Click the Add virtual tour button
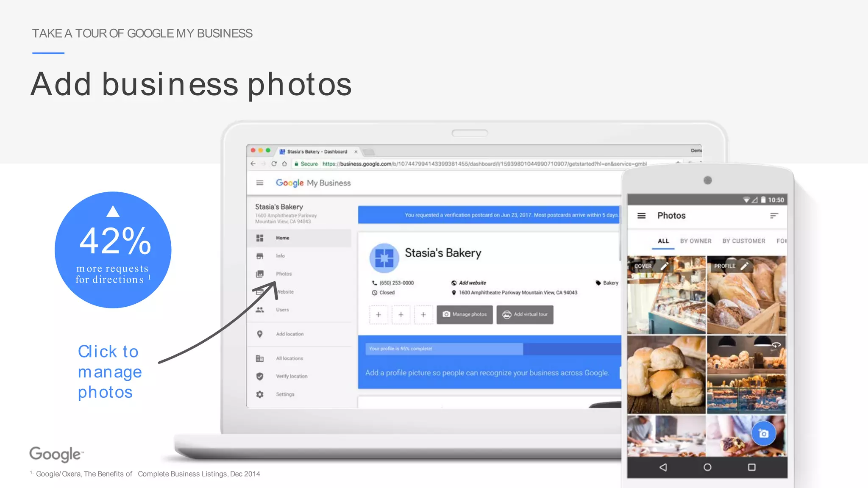Viewport: 868px width, 488px height. click(525, 314)
